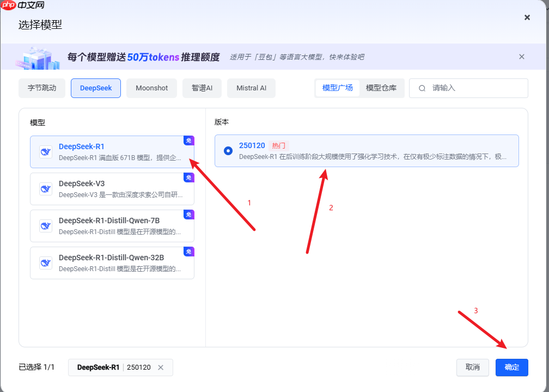Remove selected DeepSeek-R1 250120 chip
Viewport: 549px width, 392px height.
coord(161,367)
